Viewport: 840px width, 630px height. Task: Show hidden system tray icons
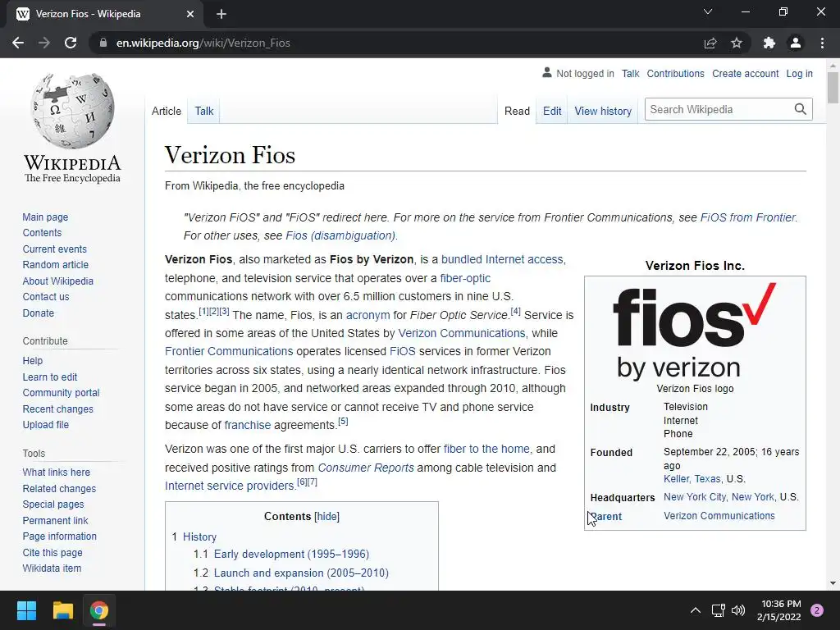(x=696, y=610)
